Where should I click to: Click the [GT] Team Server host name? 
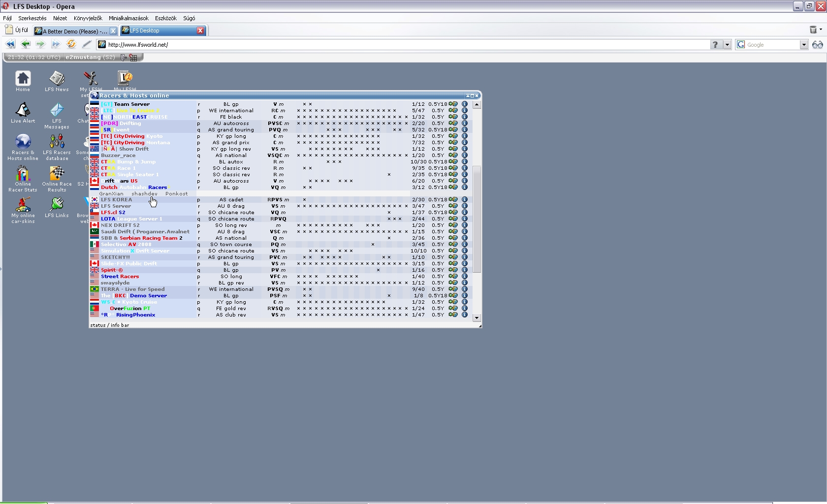pos(126,104)
